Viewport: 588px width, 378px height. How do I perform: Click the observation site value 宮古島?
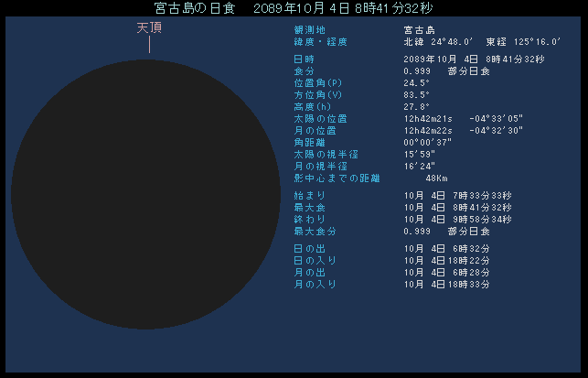tap(419, 29)
